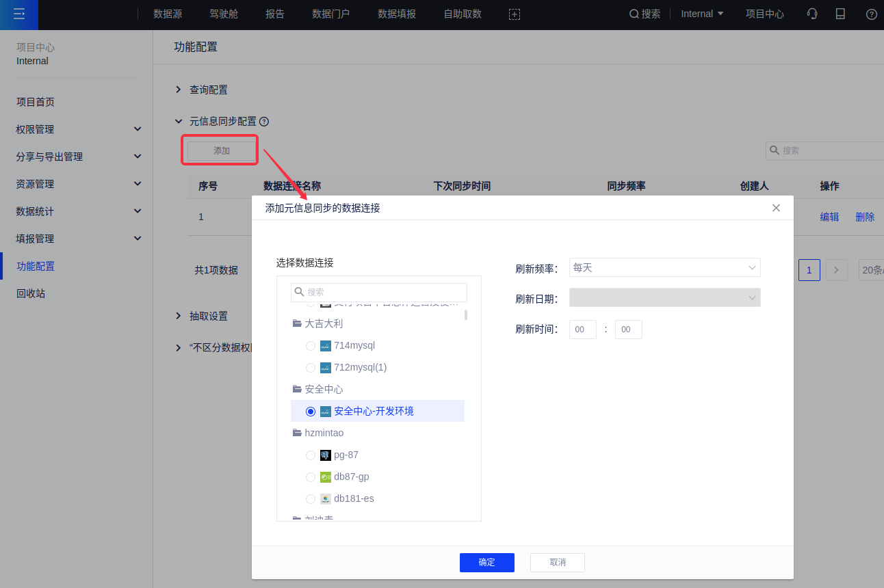Click the help icon beside 元信息同步配置
This screenshot has width=884, height=588.
264,122
